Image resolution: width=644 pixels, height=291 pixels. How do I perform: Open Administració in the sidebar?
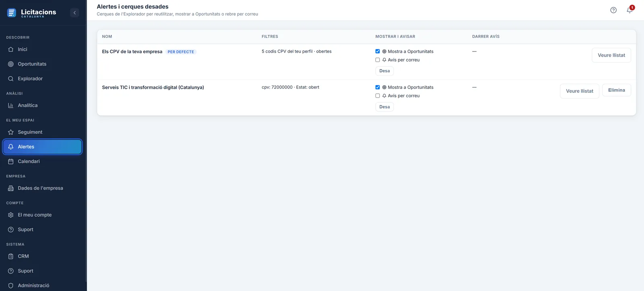(x=42, y=286)
